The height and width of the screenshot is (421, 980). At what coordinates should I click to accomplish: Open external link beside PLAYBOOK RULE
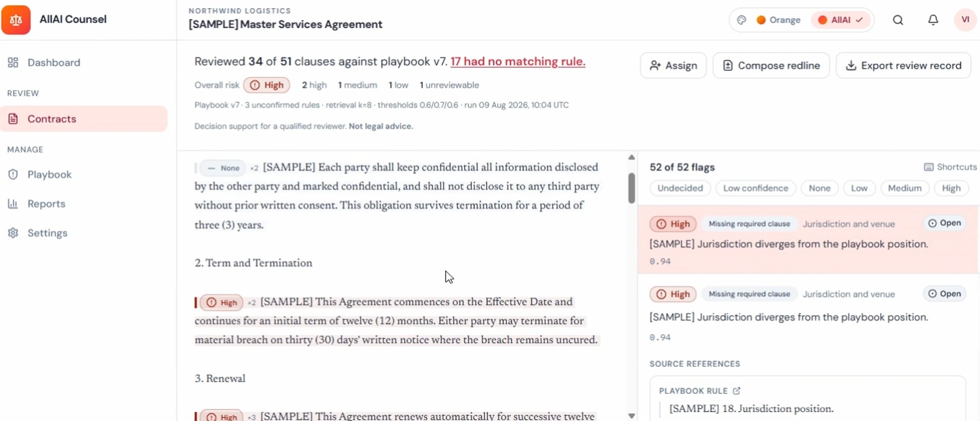click(x=737, y=391)
